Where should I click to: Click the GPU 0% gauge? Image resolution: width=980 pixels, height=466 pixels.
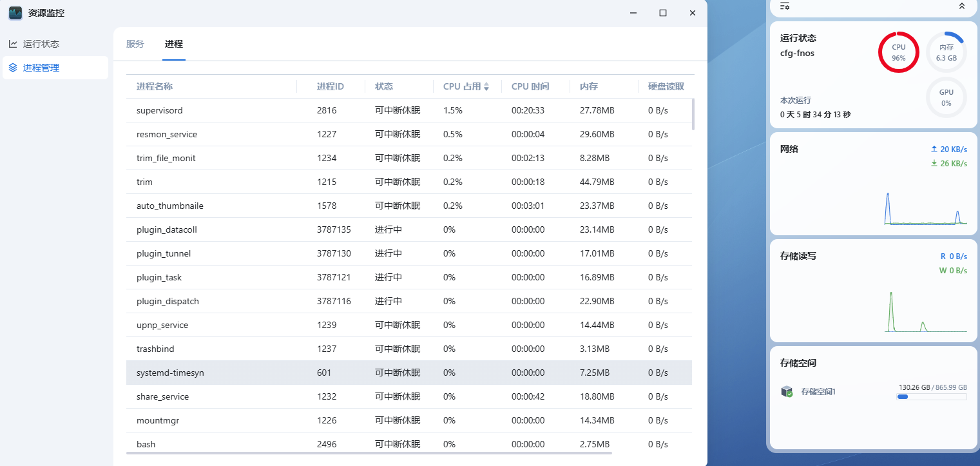[946, 97]
